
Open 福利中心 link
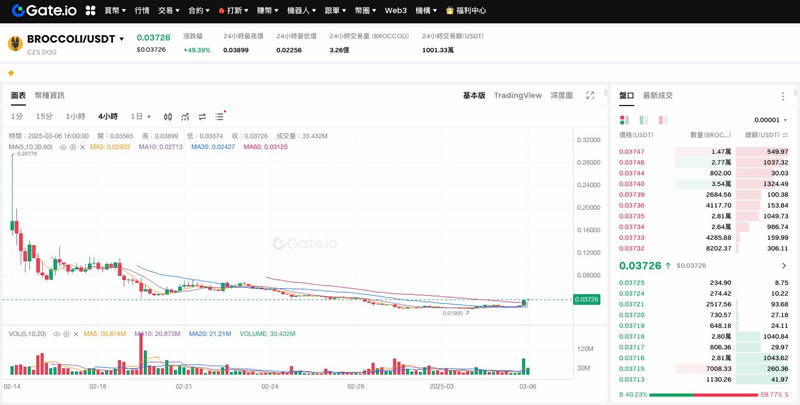[x=470, y=10]
